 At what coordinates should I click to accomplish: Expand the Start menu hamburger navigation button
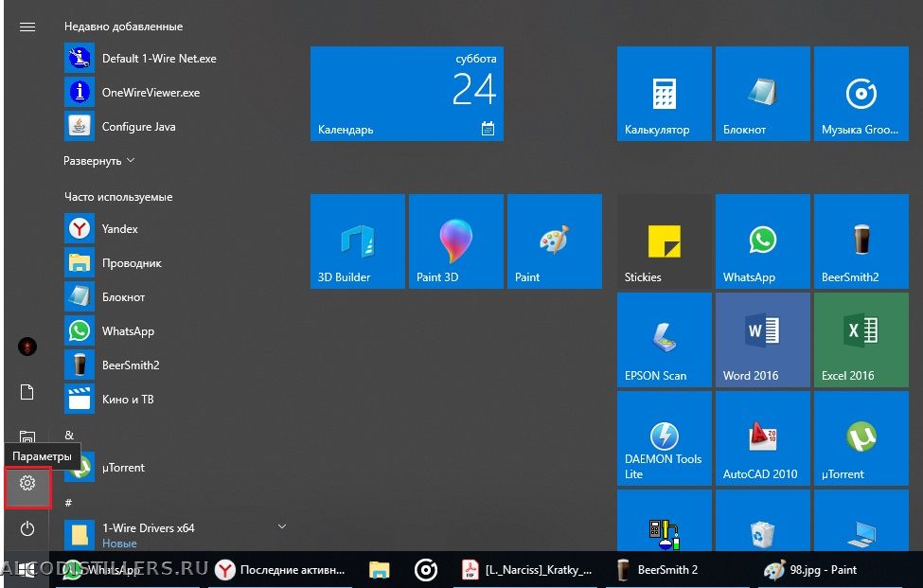click(27, 27)
